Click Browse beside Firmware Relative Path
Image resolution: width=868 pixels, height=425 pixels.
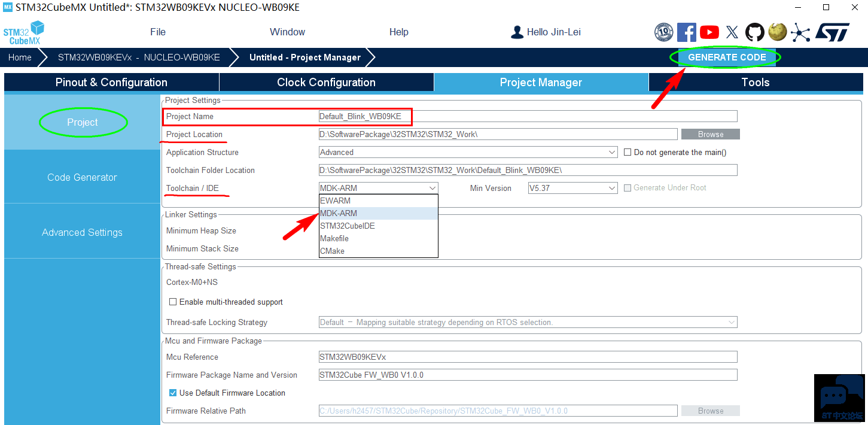[711, 411]
